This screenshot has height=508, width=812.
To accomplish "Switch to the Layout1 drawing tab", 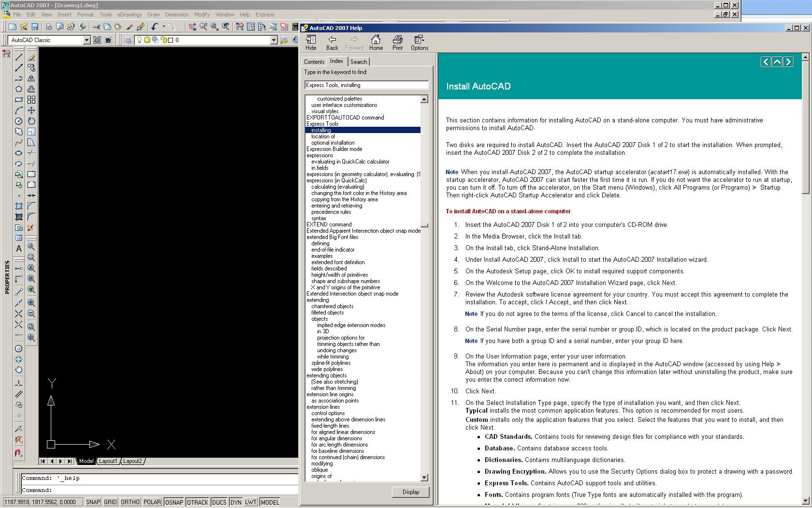I will pos(108,461).
